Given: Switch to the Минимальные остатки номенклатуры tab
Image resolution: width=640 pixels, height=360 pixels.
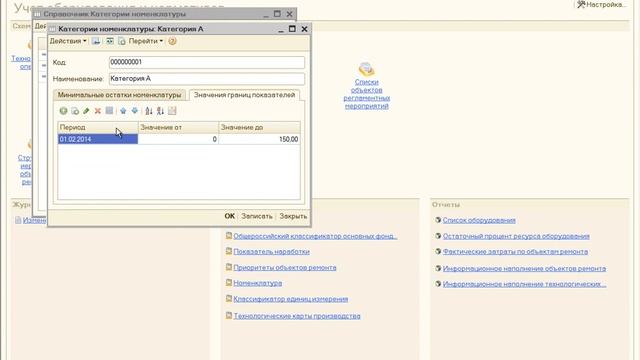Looking at the screenshot, I should click(x=119, y=95).
